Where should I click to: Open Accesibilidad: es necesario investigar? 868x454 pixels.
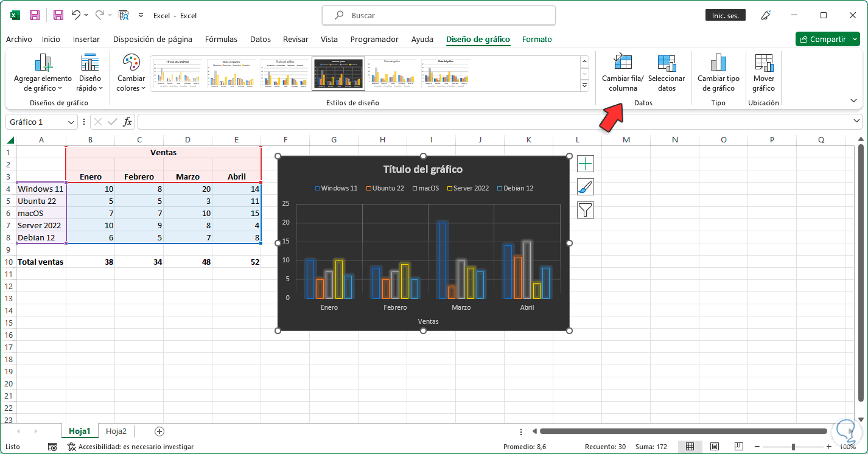(x=130, y=447)
